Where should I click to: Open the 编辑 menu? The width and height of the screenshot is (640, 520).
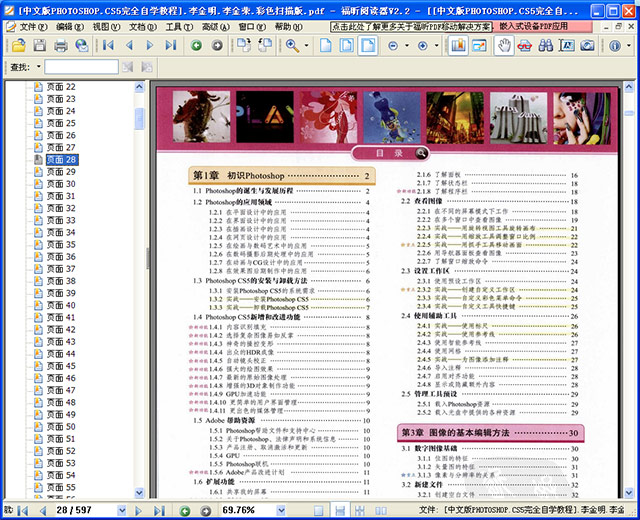(x=70, y=27)
